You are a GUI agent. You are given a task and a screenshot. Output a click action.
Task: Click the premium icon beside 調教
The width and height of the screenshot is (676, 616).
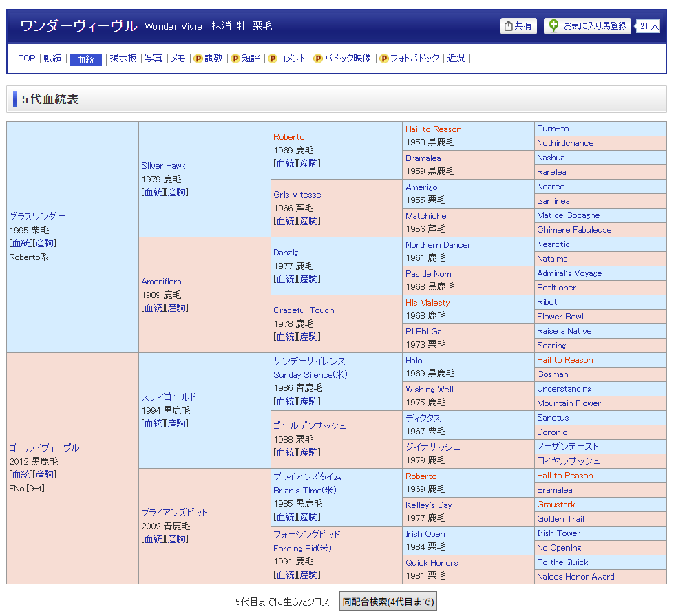point(198,59)
